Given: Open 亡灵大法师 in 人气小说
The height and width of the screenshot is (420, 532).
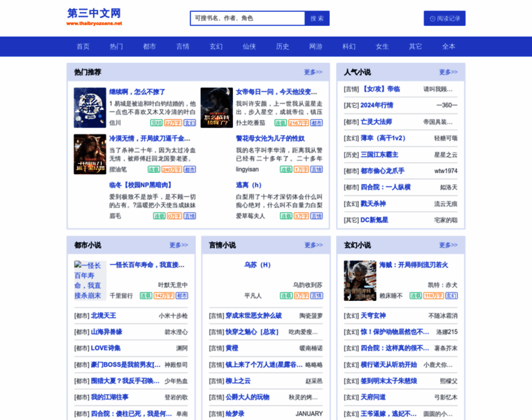Looking at the screenshot, I should (x=377, y=122).
